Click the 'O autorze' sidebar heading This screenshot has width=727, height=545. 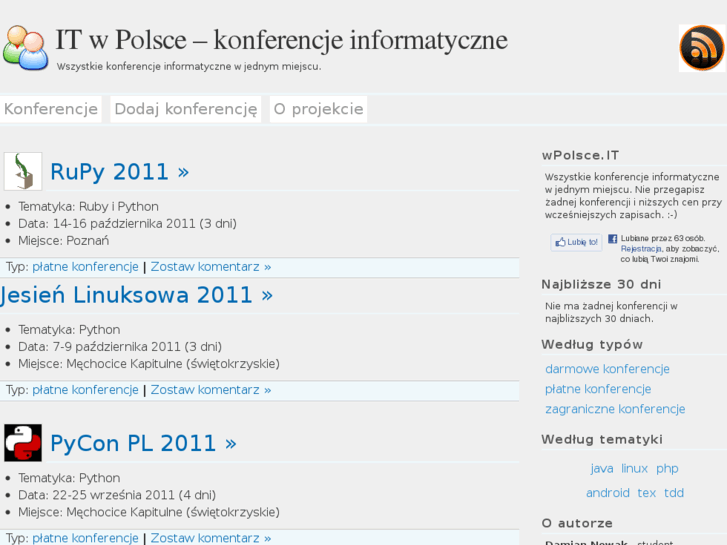(577, 523)
